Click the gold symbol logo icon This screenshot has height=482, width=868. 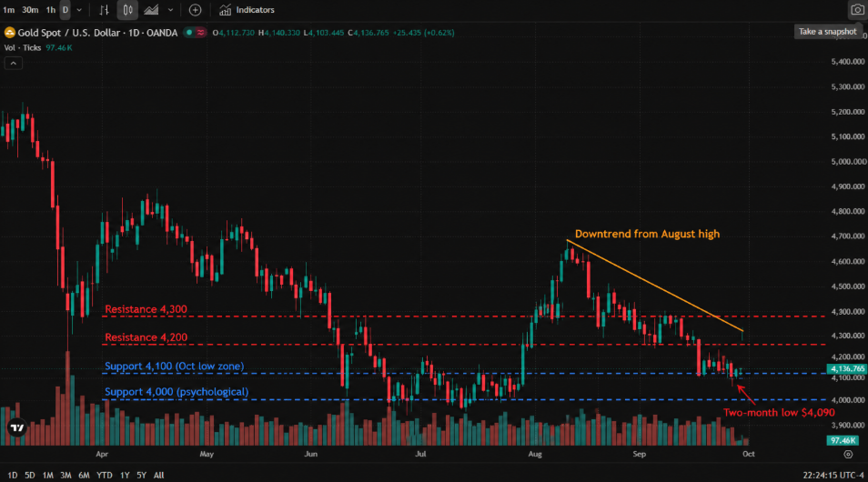[x=9, y=33]
